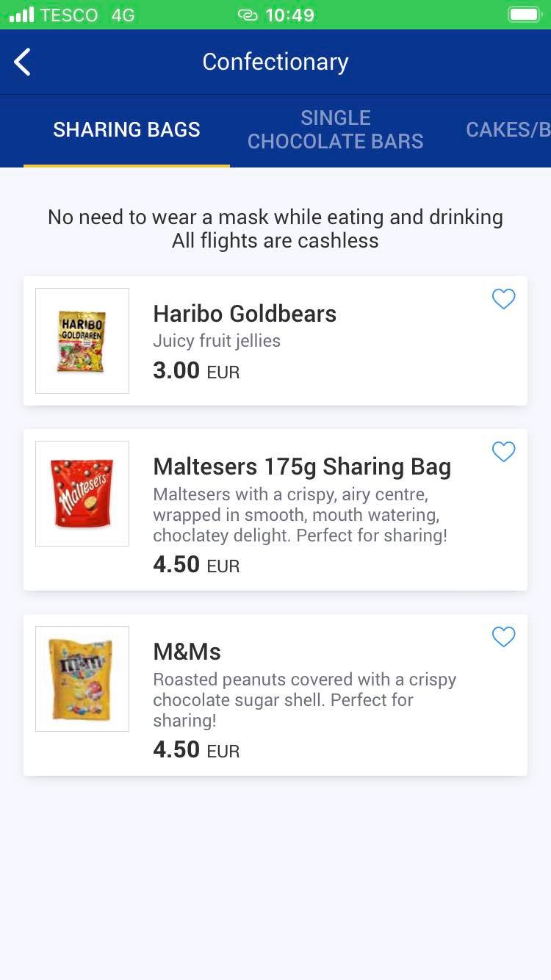Image resolution: width=551 pixels, height=980 pixels.
Task: Open the Haribo Goldbears product title
Action: pos(245,314)
